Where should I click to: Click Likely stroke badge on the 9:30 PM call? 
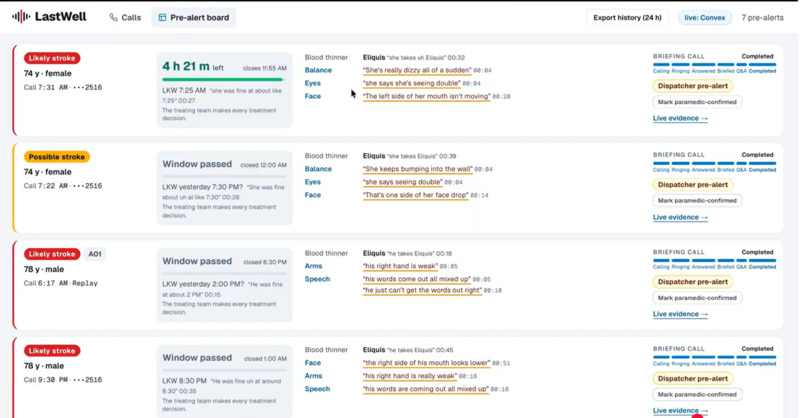pyautogui.click(x=52, y=351)
